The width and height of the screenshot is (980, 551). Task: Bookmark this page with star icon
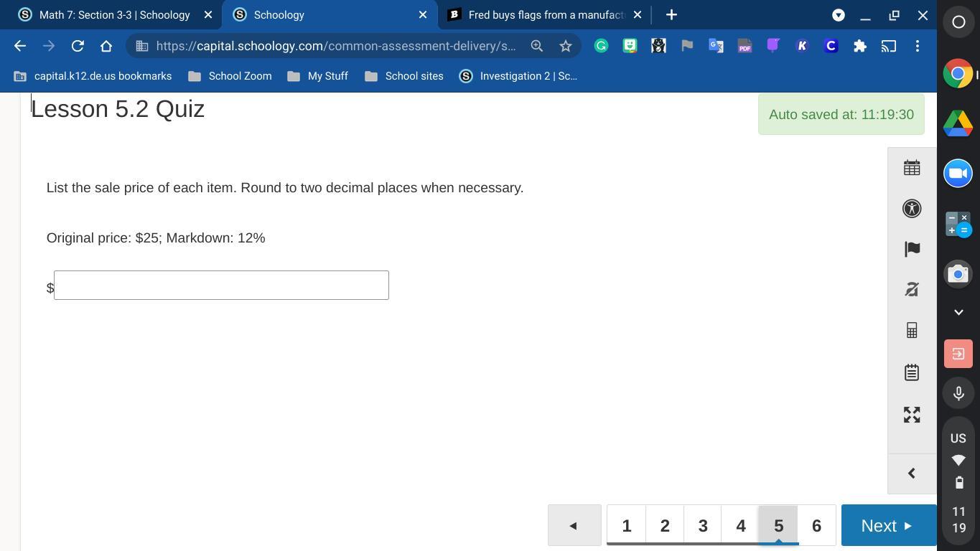pos(566,46)
